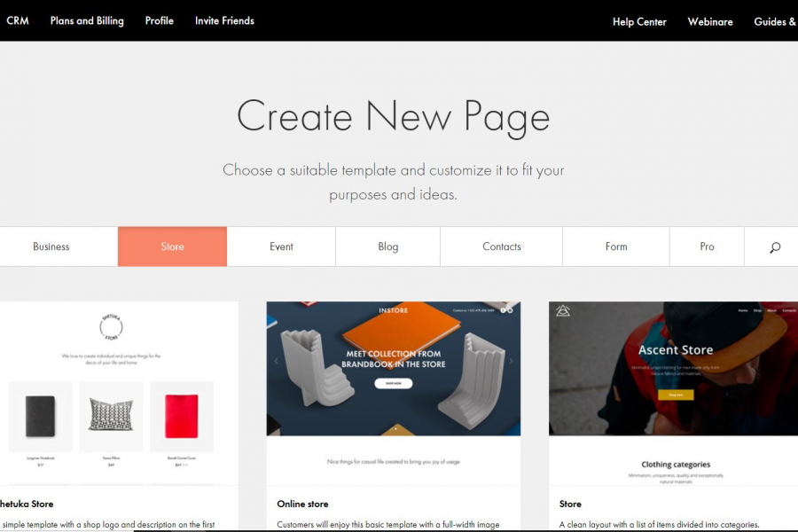
Task: Choose the Online store template thumbnail
Action: (394, 369)
